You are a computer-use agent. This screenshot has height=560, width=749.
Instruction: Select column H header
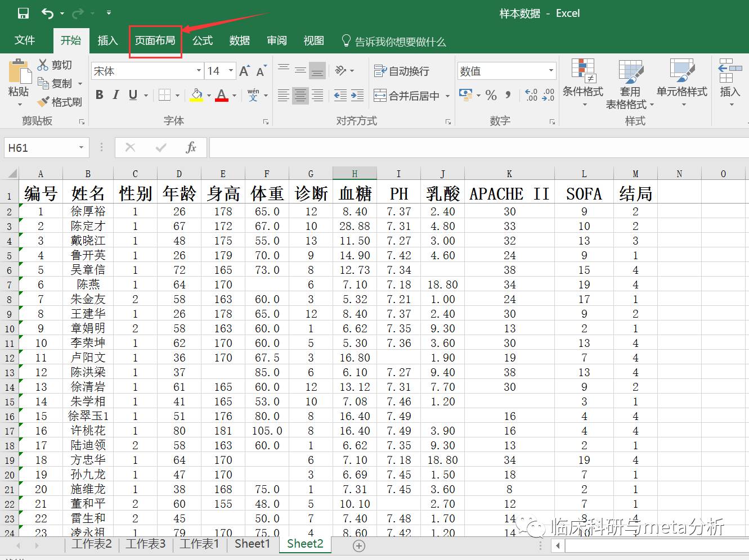pyautogui.click(x=355, y=173)
